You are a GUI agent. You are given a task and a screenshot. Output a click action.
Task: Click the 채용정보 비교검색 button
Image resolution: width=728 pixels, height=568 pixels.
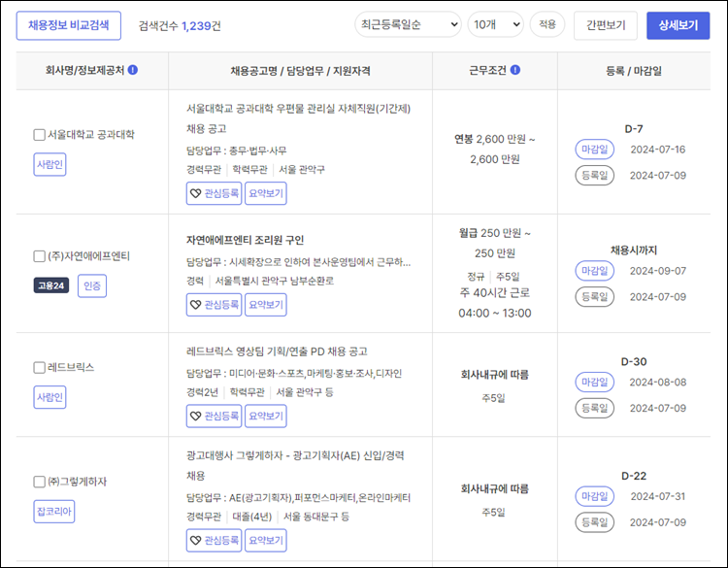(69, 25)
